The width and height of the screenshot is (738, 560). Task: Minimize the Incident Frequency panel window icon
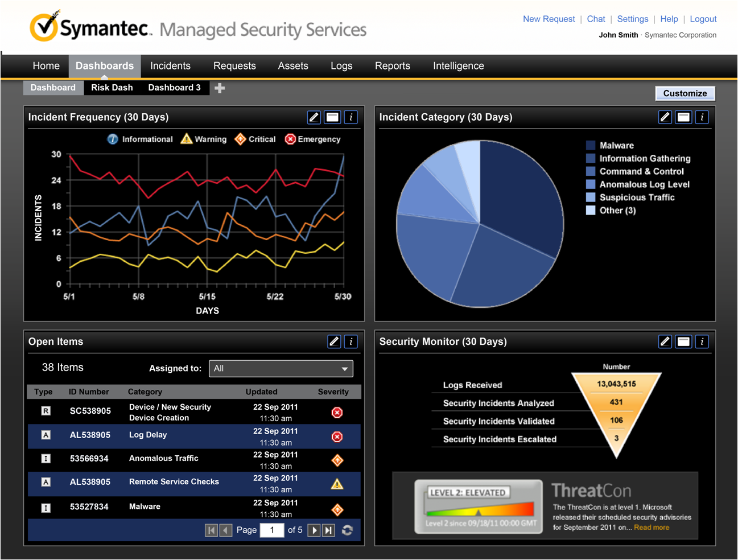(332, 117)
